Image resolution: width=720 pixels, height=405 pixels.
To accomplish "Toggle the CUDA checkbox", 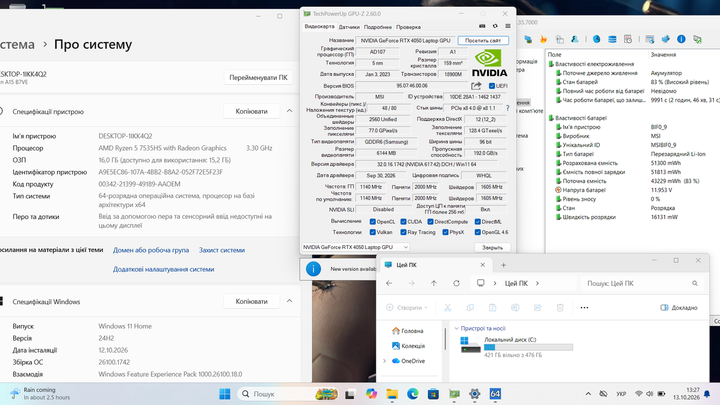I will click(x=403, y=221).
